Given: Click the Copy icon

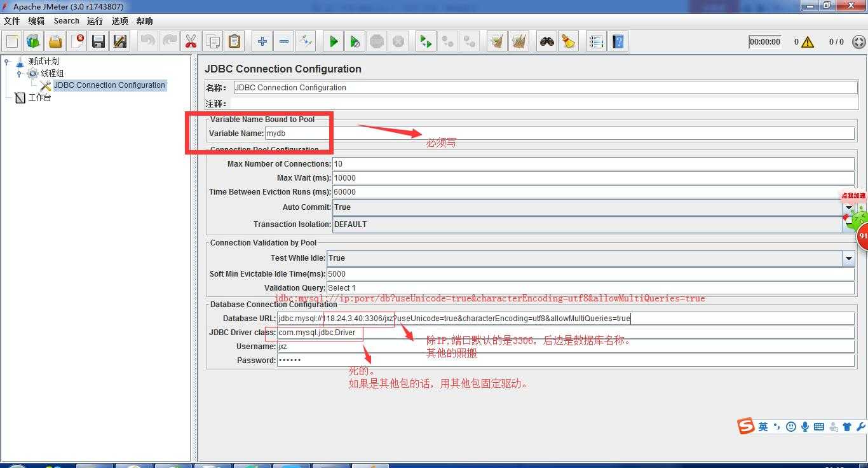Looking at the screenshot, I should click(x=212, y=41).
